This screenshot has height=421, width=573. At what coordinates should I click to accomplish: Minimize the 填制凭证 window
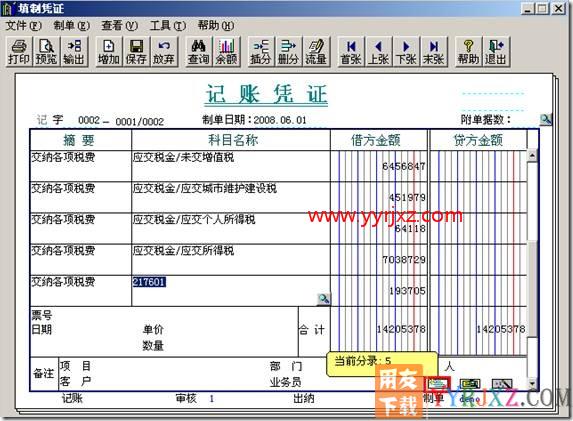[527, 8]
